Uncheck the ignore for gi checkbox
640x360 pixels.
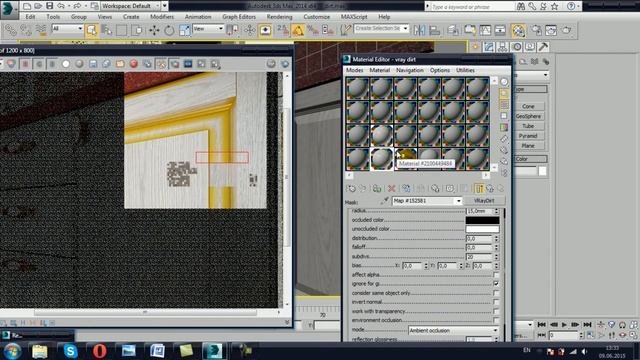(496, 284)
